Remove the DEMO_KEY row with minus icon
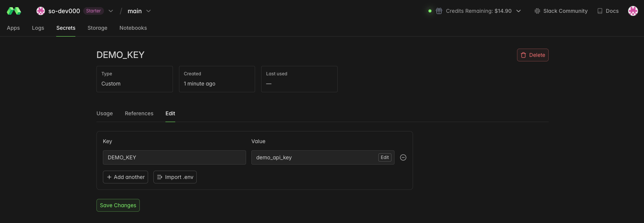Image resolution: width=644 pixels, height=223 pixels. (403, 157)
